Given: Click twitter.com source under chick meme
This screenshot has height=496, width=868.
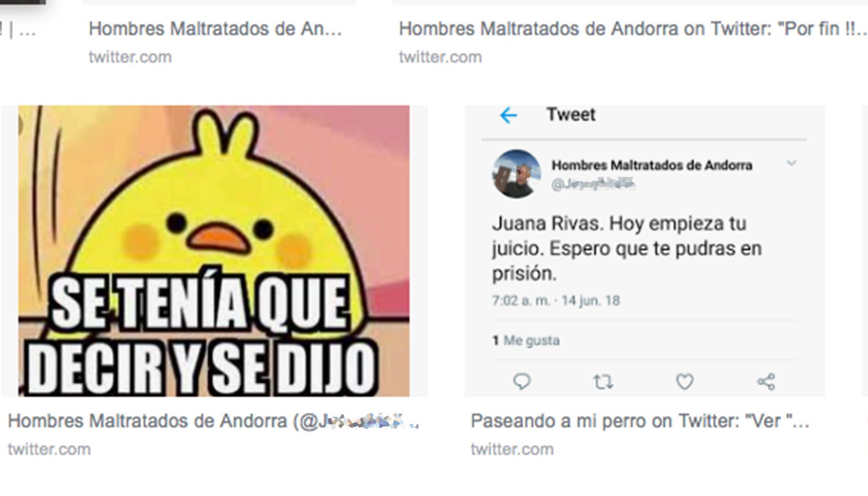Looking at the screenshot, I should (49, 449).
